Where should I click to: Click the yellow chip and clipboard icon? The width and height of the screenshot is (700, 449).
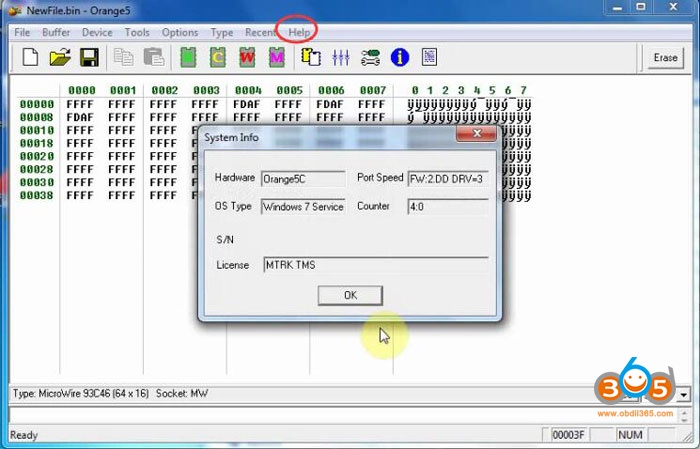pos(311,58)
